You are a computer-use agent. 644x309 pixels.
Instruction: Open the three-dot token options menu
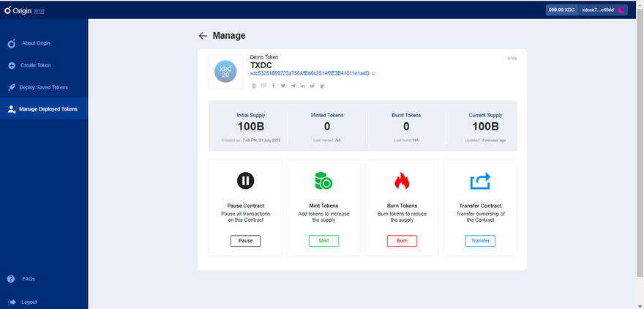coord(512,59)
